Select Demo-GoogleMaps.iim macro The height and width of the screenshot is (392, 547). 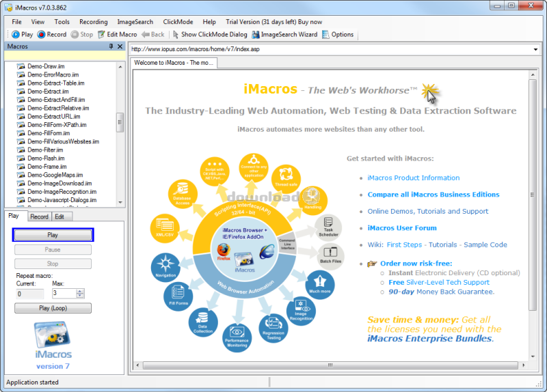coord(55,175)
